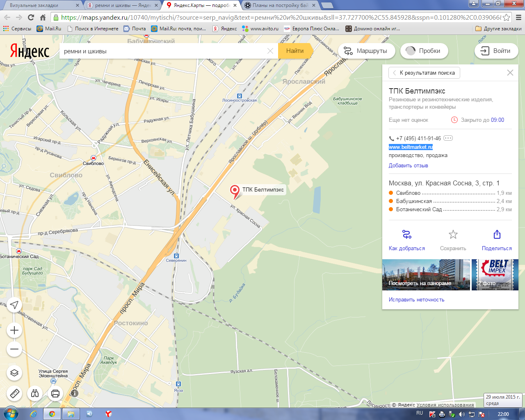The height and width of the screenshot is (420, 525).
Task: Click the Поделиться share icon
Action: (497, 234)
